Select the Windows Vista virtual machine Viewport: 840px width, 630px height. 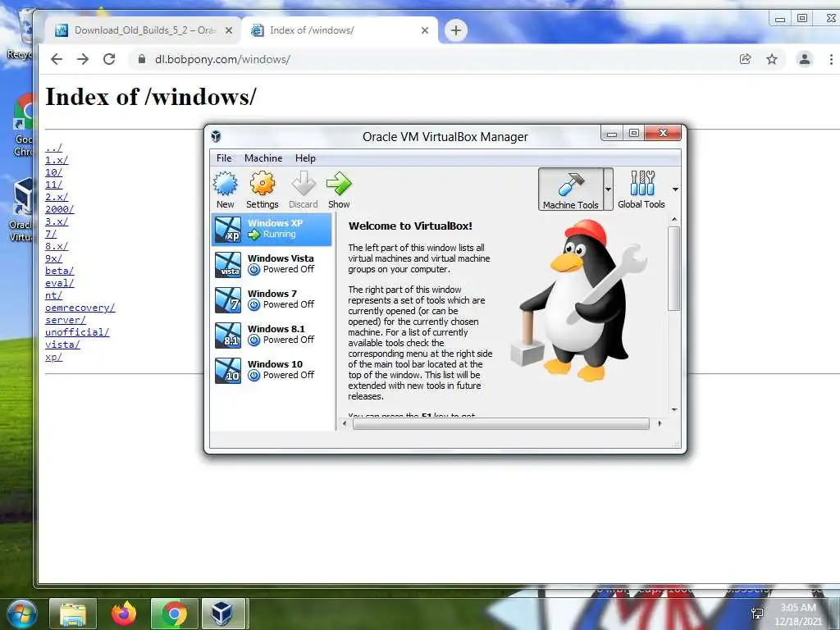pyautogui.click(x=272, y=264)
